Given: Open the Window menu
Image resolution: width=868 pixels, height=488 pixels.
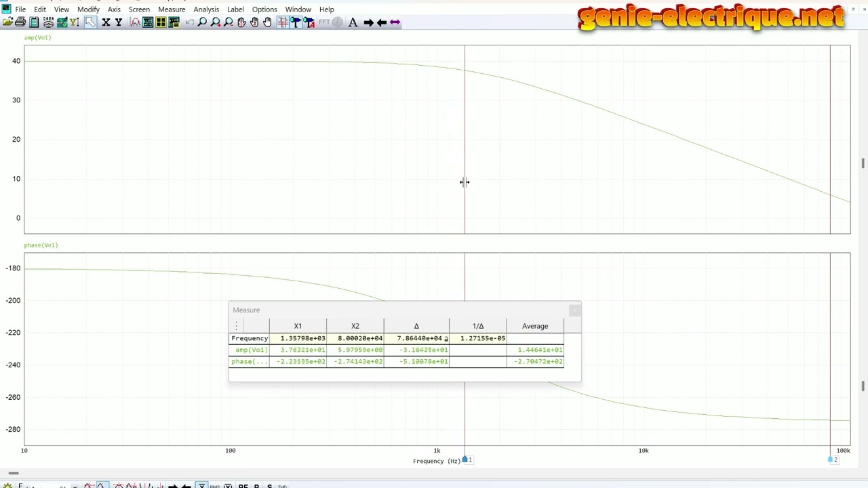Looking at the screenshot, I should (298, 9).
